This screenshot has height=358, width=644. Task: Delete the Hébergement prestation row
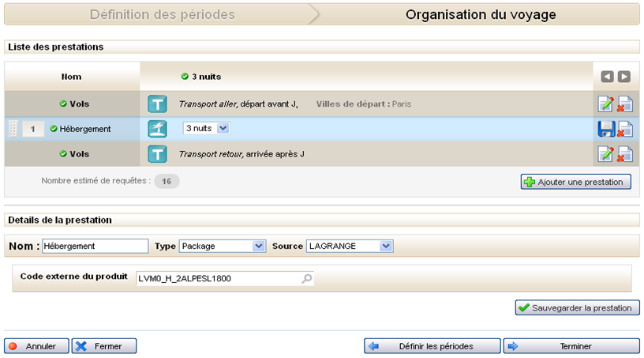point(624,129)
